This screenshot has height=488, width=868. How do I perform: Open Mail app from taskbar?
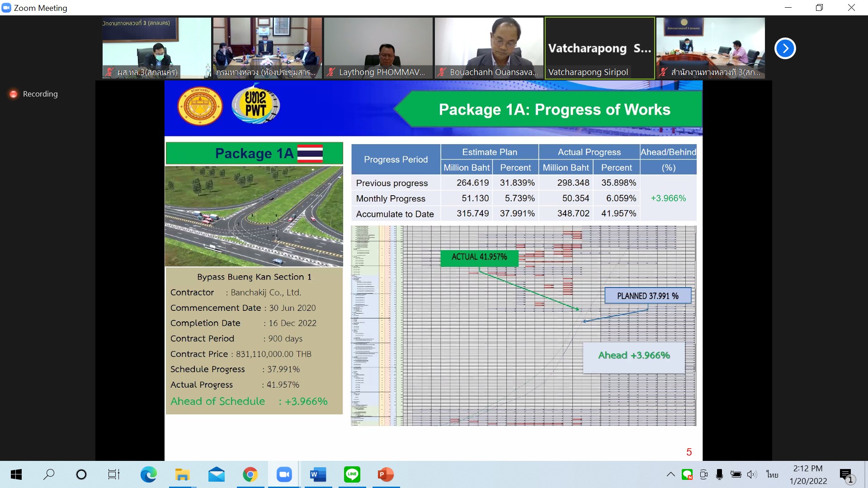216,474
